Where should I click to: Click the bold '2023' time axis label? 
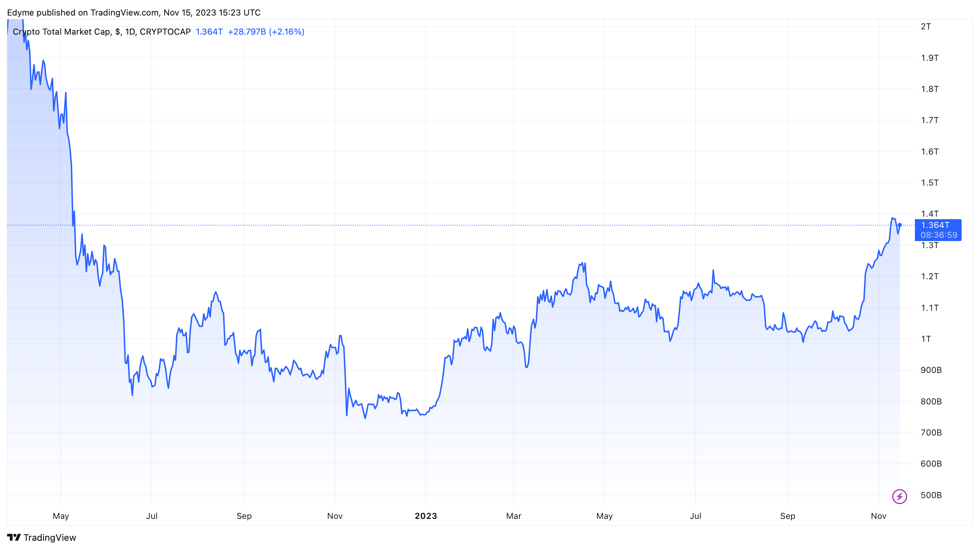426,516
